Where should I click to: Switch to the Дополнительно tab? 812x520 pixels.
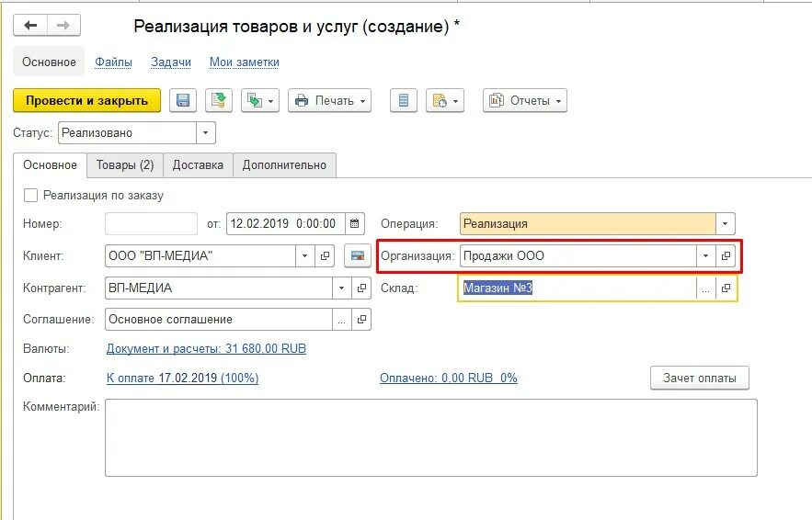(284, 165)
